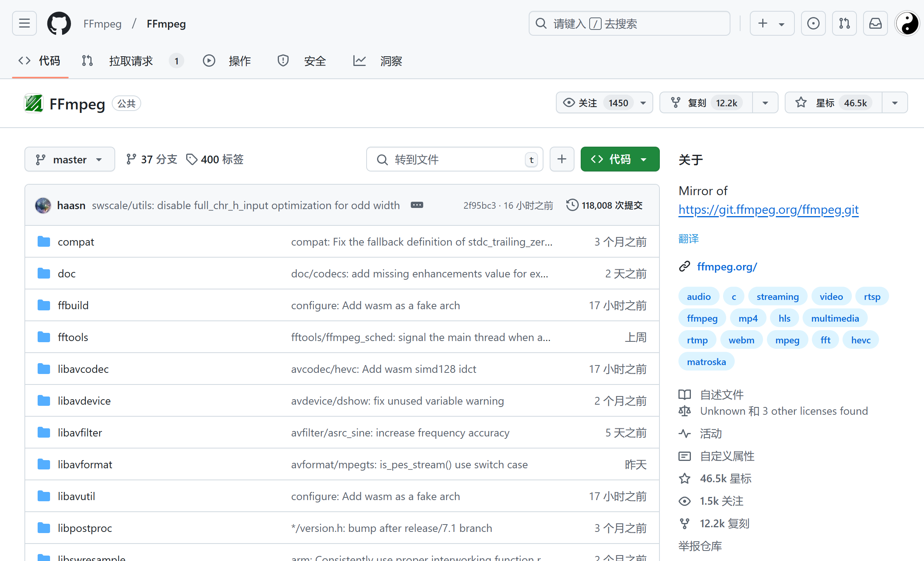Image resolution: width=924 pixels, height=561 pixels.
Task: Open pull requests icon in header
Action: point(844,24)
